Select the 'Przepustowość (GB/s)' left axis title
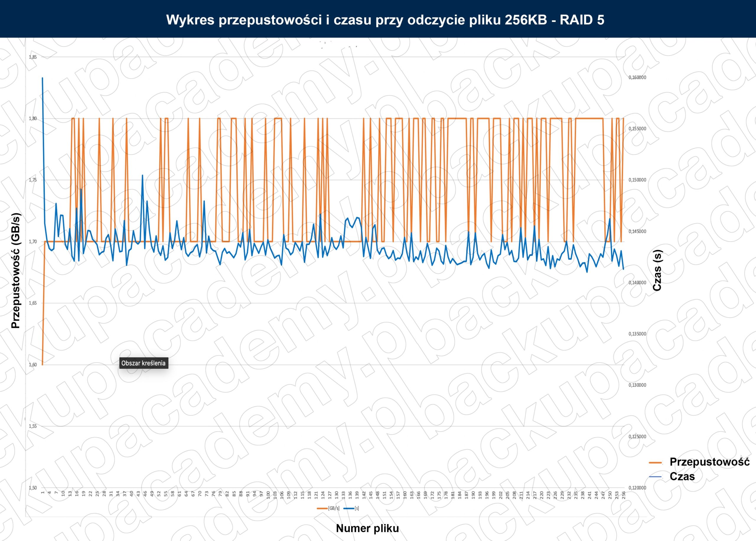The width and height of the screenshot is (756, 541). click(x=16, y=270)
